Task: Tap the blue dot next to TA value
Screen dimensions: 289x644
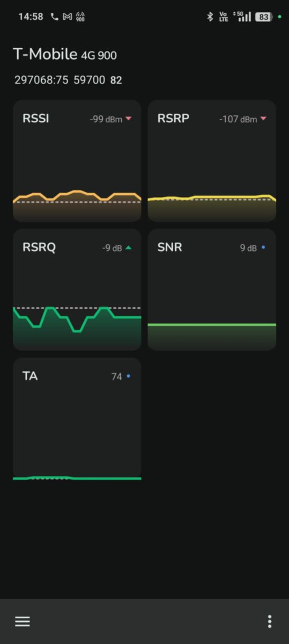Action: pyautogui.click(x=128, y=376)
